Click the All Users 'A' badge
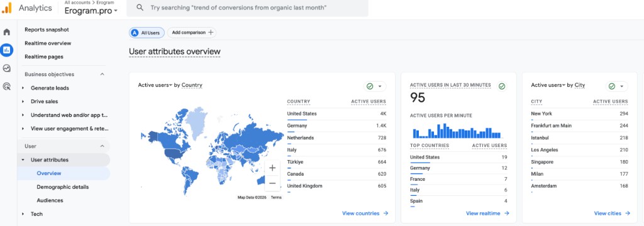The height and width of the screenshot is (226, 644). pos(135,33)
